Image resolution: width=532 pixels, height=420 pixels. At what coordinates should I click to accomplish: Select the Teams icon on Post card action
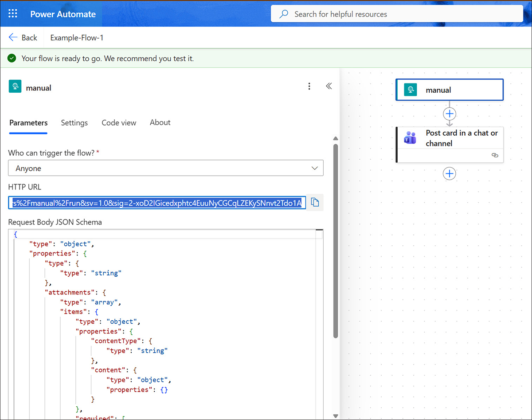point(410,137)
